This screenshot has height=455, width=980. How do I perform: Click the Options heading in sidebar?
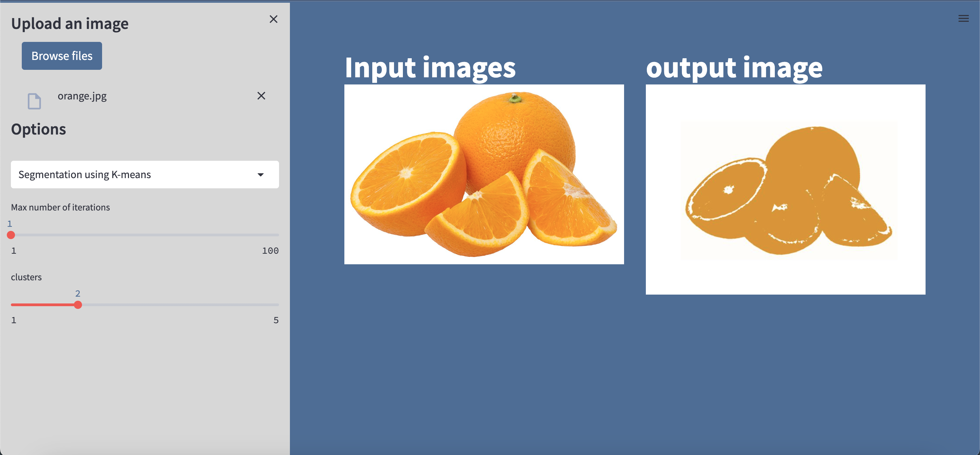coord(38,129)
